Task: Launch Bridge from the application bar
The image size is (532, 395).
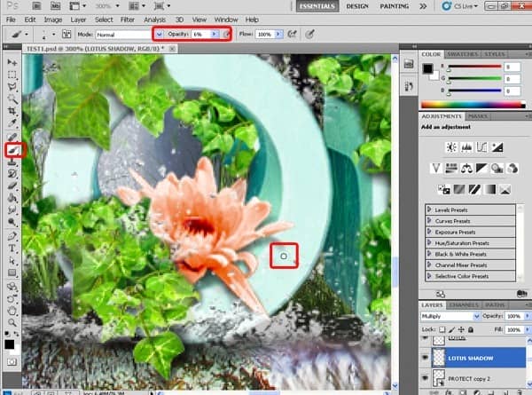Action: coord(36,6)
